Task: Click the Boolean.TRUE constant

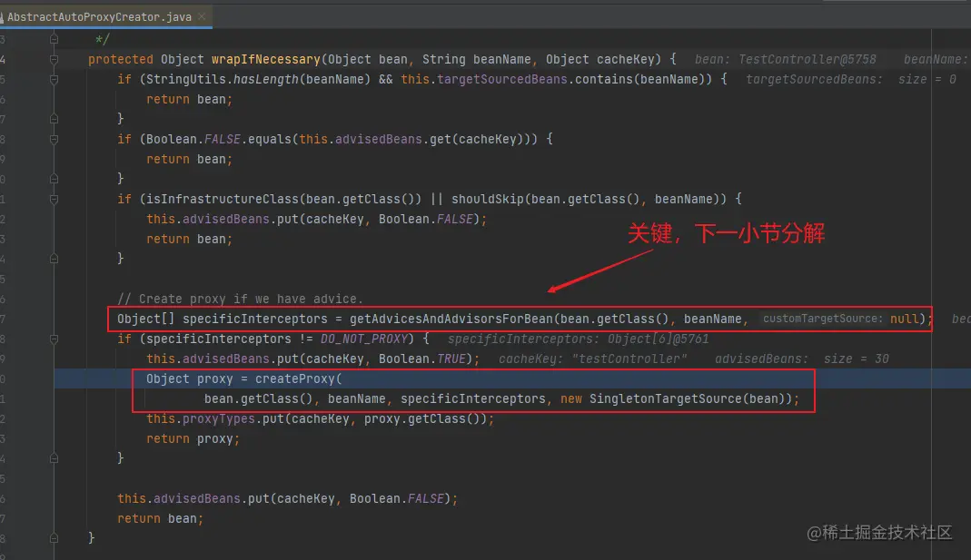Action: pyautogui.click(x=421, y=359)
